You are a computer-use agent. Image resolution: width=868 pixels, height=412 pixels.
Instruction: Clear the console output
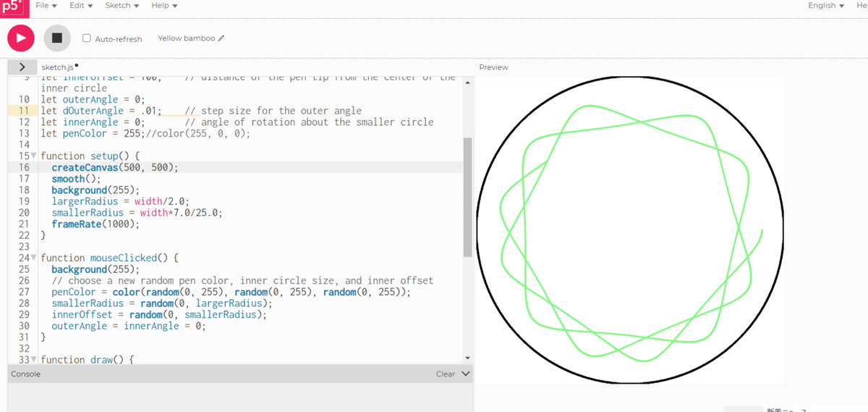tap(446, 374)
